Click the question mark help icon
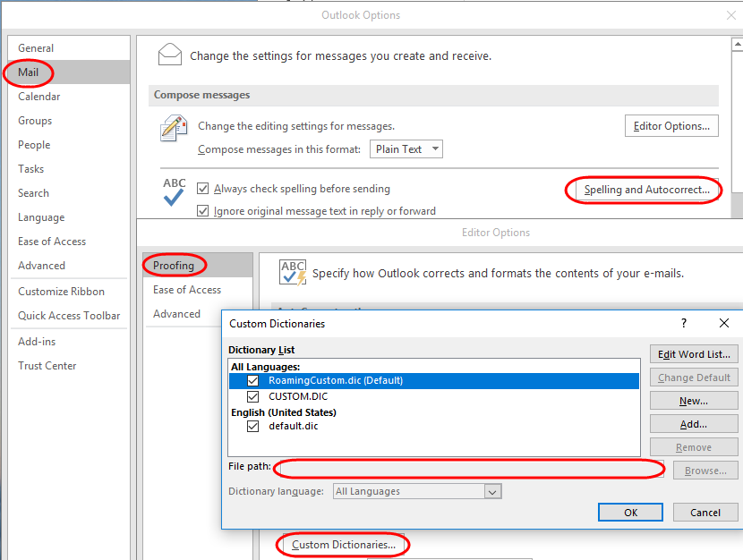The image size is (743, 560). click(x=683, y=323)
